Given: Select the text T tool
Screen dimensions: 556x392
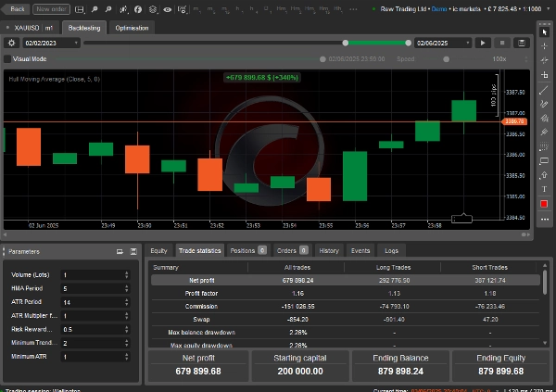Looking at the screenshot, I should pyautogui.click(x=544, y=189).
